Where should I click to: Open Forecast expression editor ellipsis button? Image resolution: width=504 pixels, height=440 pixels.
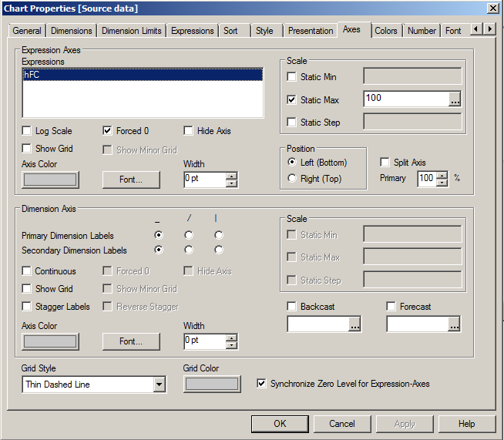[x=455, y=325]
